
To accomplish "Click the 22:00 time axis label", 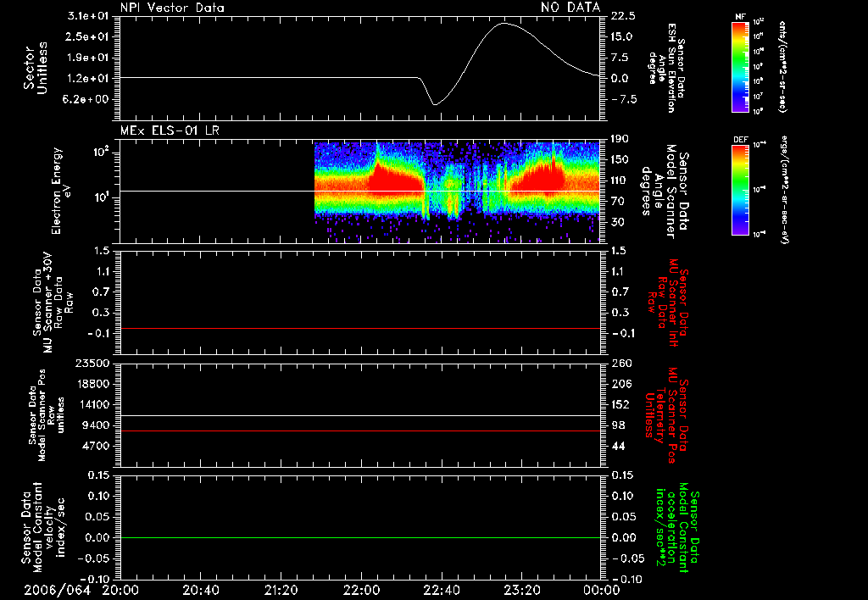I will click(361, 590).
